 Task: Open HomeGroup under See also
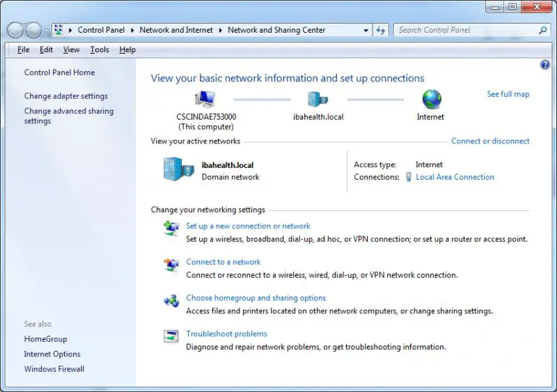click(45, 339)
